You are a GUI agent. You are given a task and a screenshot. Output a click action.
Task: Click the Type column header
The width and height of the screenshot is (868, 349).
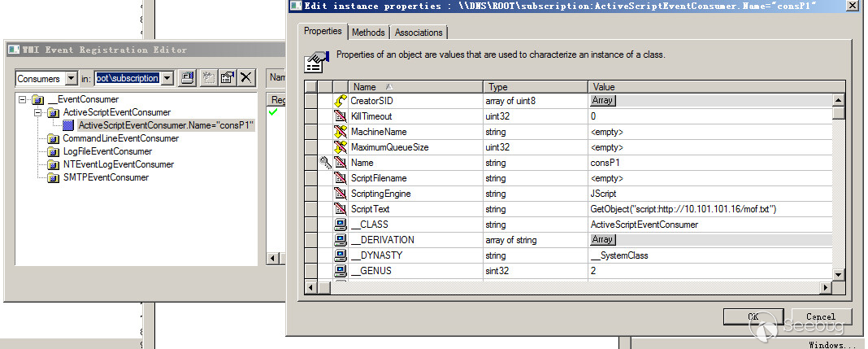click(x=536, y=87)
